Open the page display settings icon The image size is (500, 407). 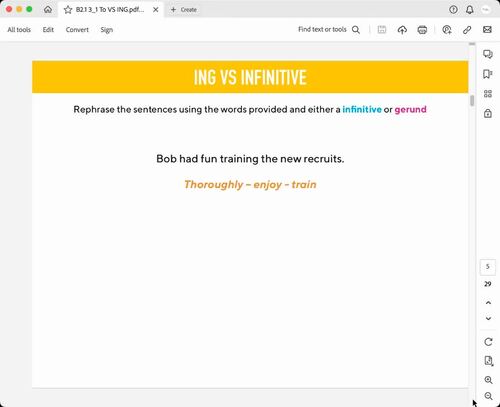pyautogui.click(x=488, y=361)
